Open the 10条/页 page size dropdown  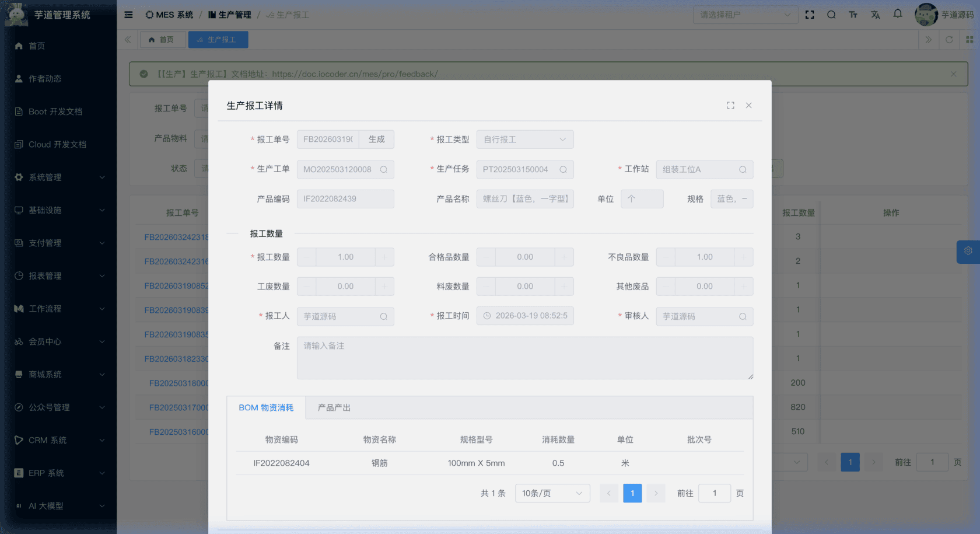coord(552,493)
